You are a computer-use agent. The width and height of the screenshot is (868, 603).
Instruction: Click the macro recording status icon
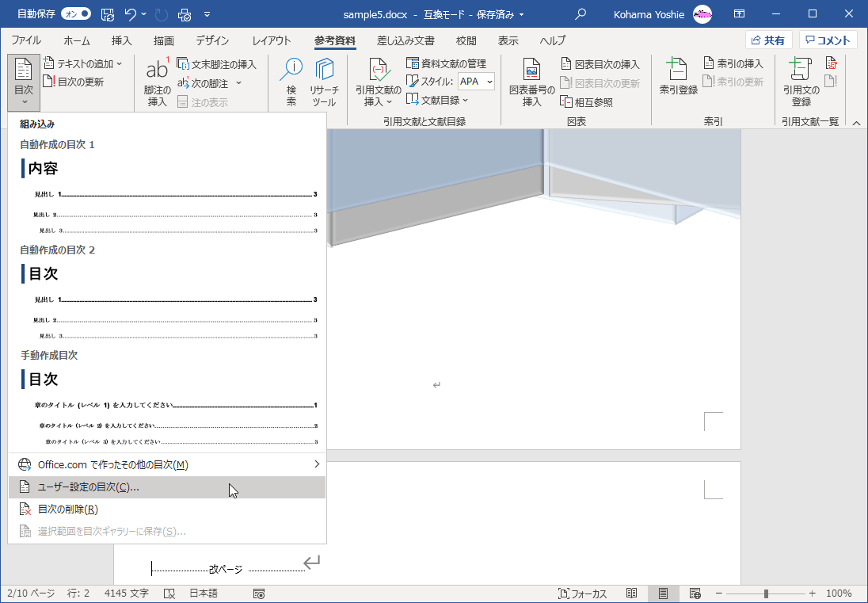coord(258,593)
